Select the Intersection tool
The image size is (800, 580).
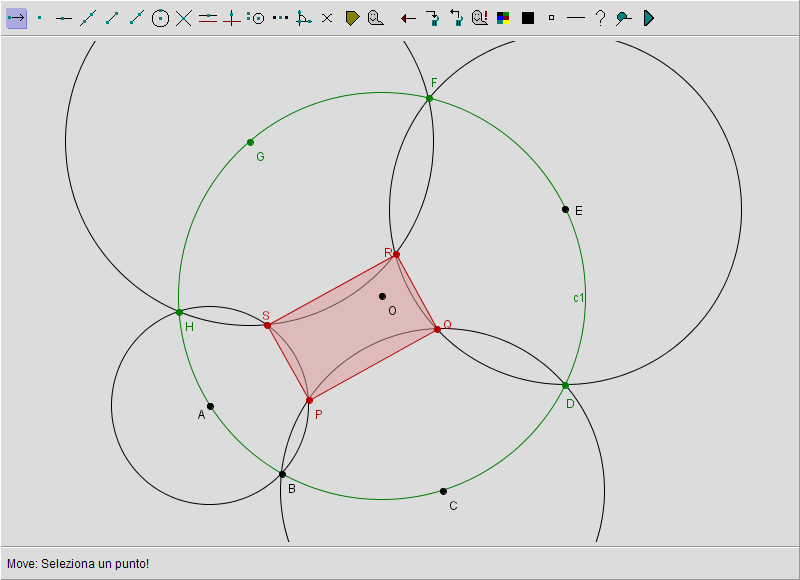click(184, 18)
